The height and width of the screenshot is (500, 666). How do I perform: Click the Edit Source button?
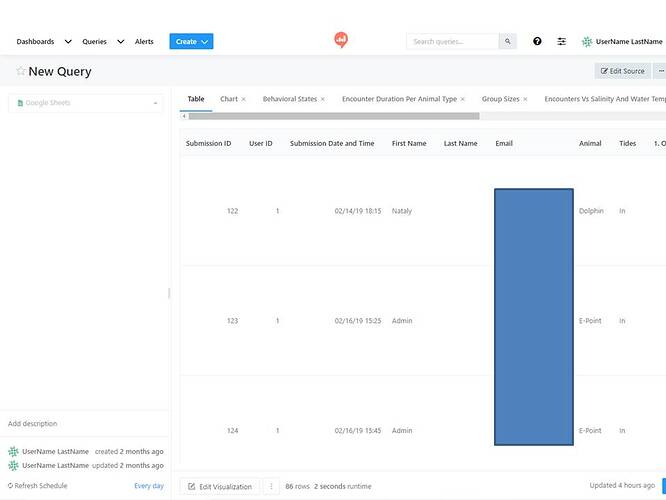click(x=622, y=71)
